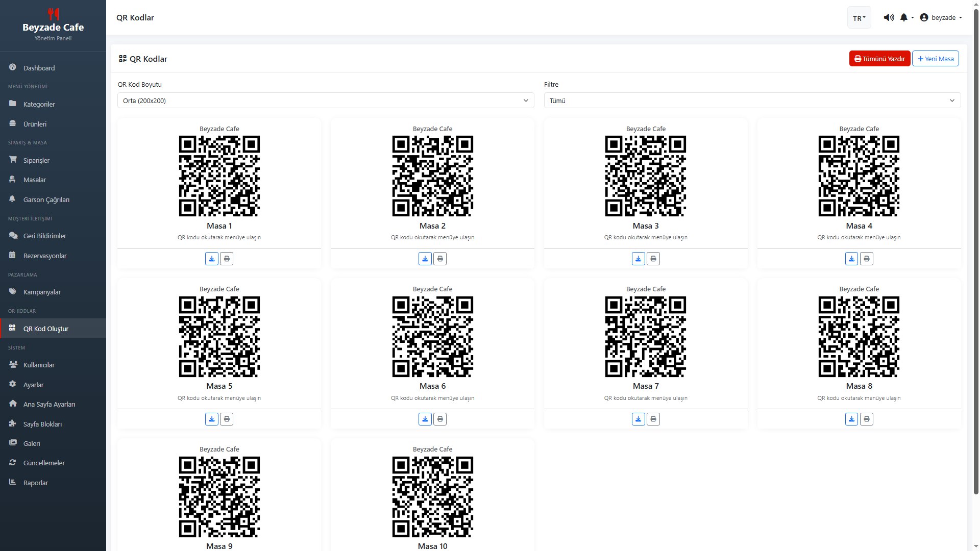Image resolution: width=980 pixels, height=551 pixels.
Task: Click the QR Kodlar heading icon
Action: (x=122, y=59)
